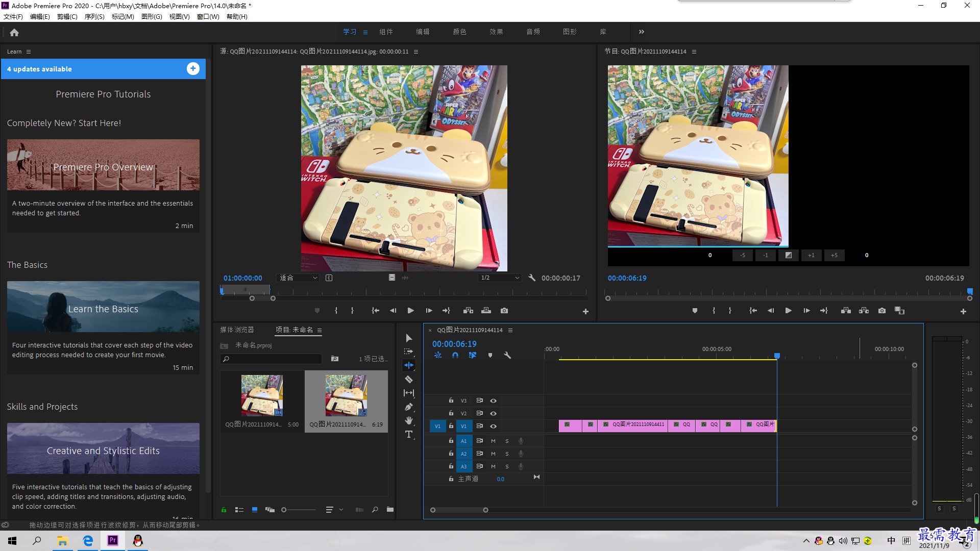This screenshot has height=551, width=980.
Task: Mute audio track A3
Action: [x=493, y=466]
